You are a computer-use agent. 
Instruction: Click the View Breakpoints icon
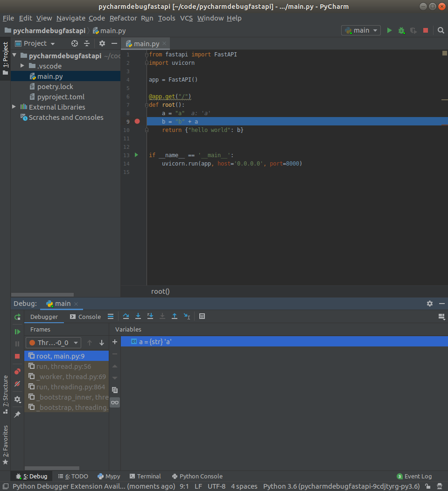coord(17,371)
